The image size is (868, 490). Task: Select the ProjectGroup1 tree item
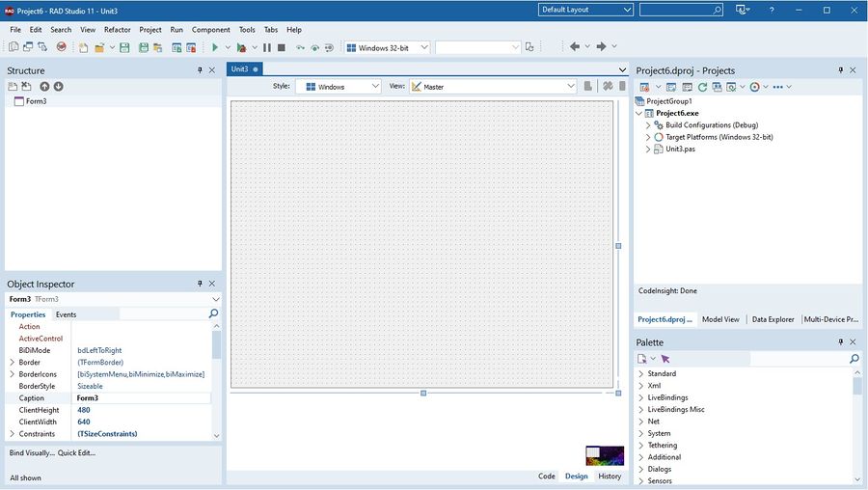pos(668,101)
